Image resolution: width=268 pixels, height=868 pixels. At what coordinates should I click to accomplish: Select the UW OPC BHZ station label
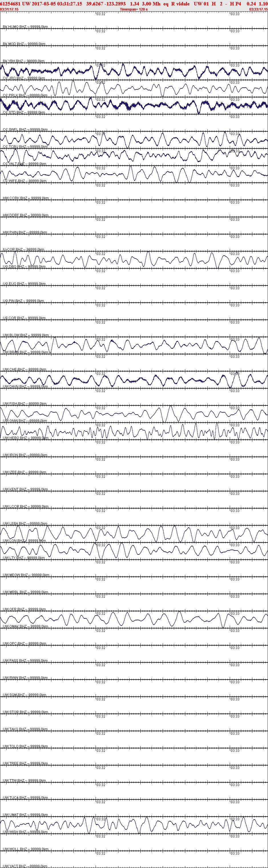point(25,644)
